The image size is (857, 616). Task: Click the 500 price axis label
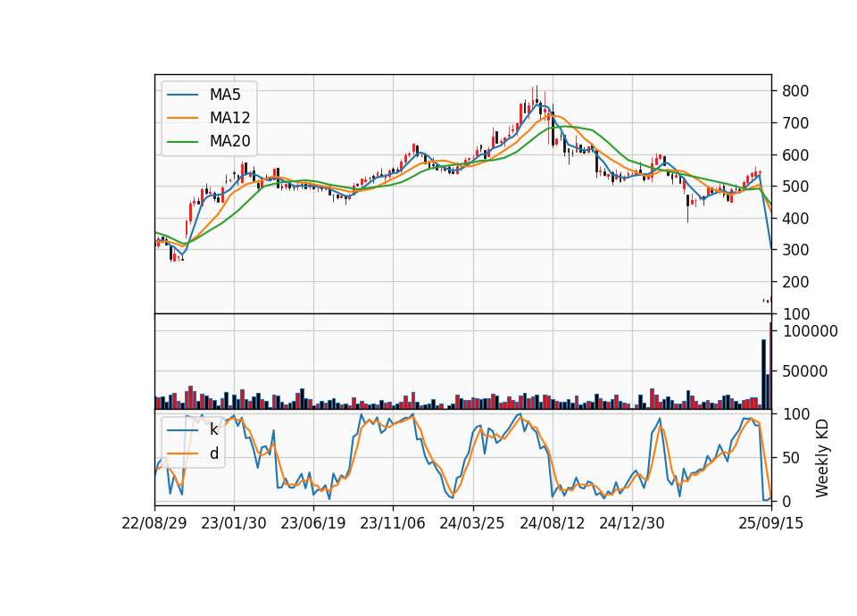(795, 187)
